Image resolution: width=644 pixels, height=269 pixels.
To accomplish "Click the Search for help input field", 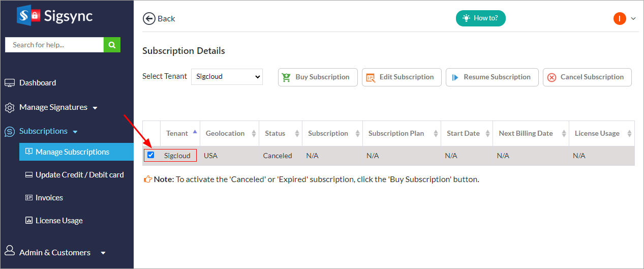I will tap(54, 45).
